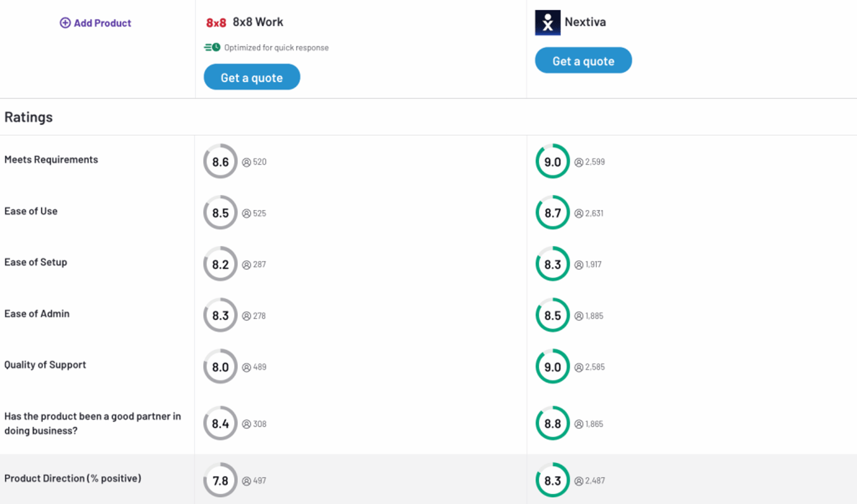Open the Add Product link
This screenshot has width=857, height=504.
[x=102, y=23]
